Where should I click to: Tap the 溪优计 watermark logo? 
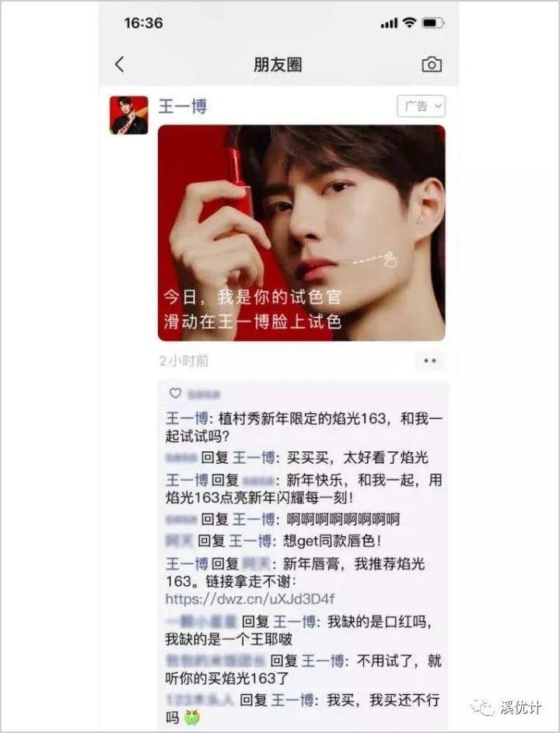click(x=506, y=707)
